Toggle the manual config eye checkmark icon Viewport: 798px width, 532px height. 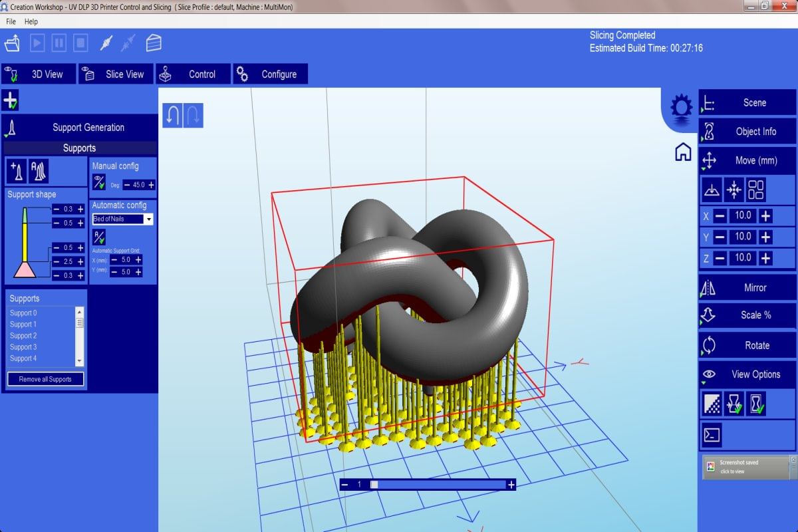click(99, 183)
